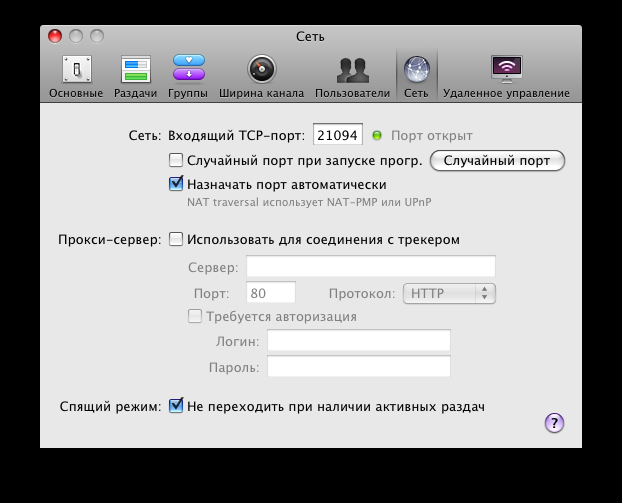Click the Входящий TCP-порт label
Screen dimensions: 622x503
click(x=236, y=136)
